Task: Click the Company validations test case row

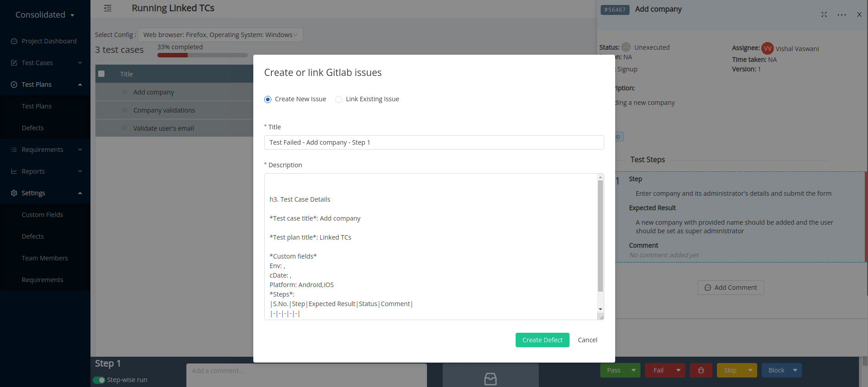Action: [174, 110]
